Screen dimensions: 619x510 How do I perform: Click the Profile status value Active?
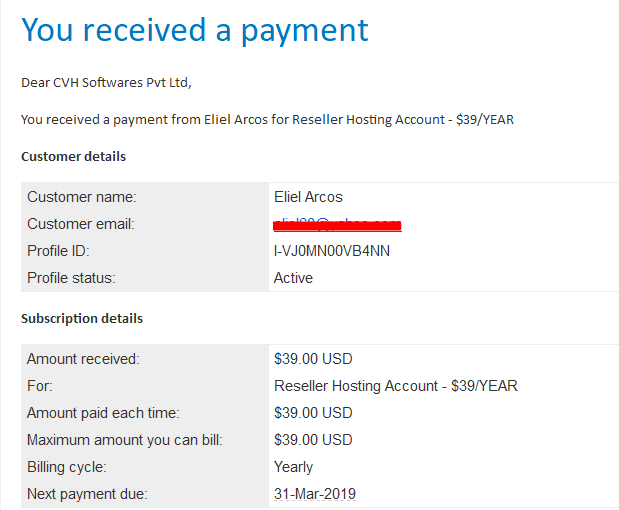pyautogui.click(x=293, y=278)
